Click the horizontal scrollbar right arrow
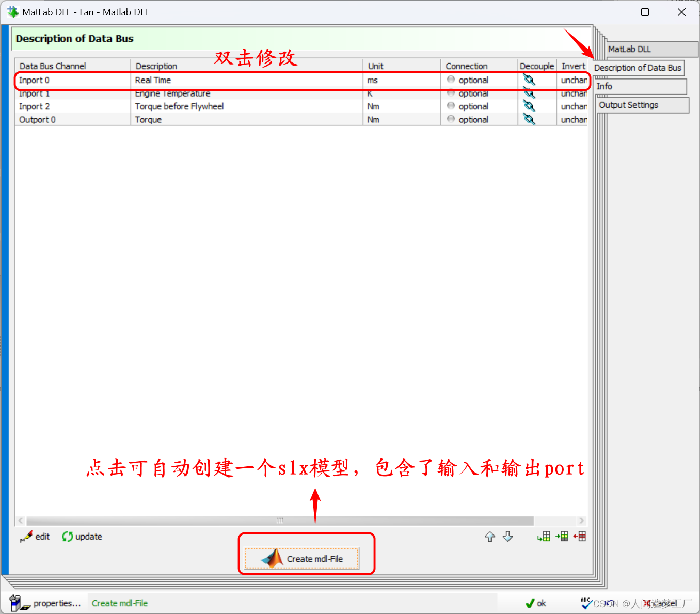The height and width of the screenshot is (614, 700). point(581,521)
